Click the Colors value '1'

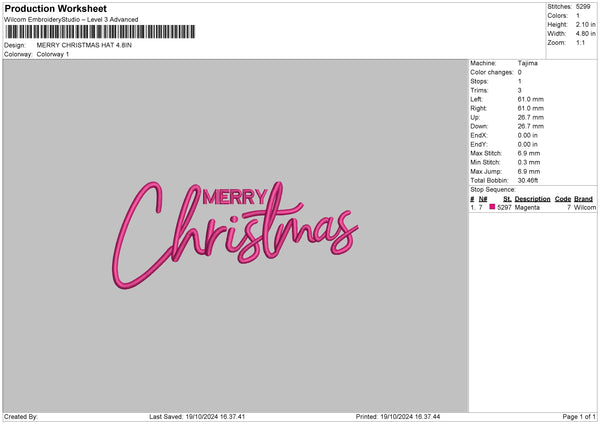(578, 16)
